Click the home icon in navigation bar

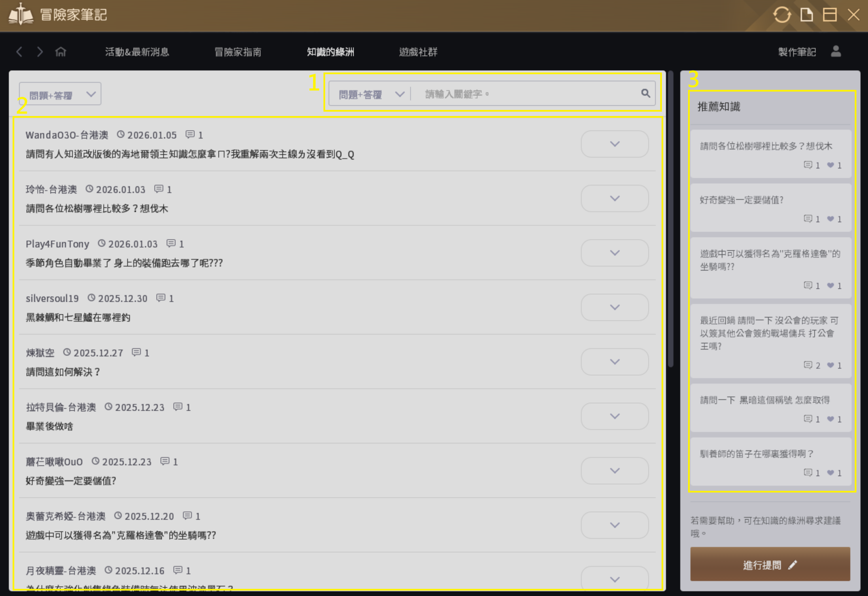[61, 51]
